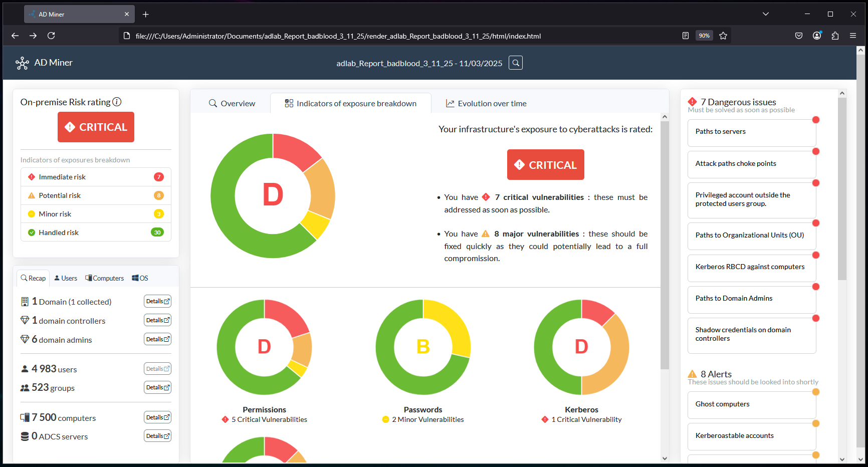Open the Firefox hamburger menu
Image resolution: width=868 pixels, height=467 pixels.
click(853, 36)
